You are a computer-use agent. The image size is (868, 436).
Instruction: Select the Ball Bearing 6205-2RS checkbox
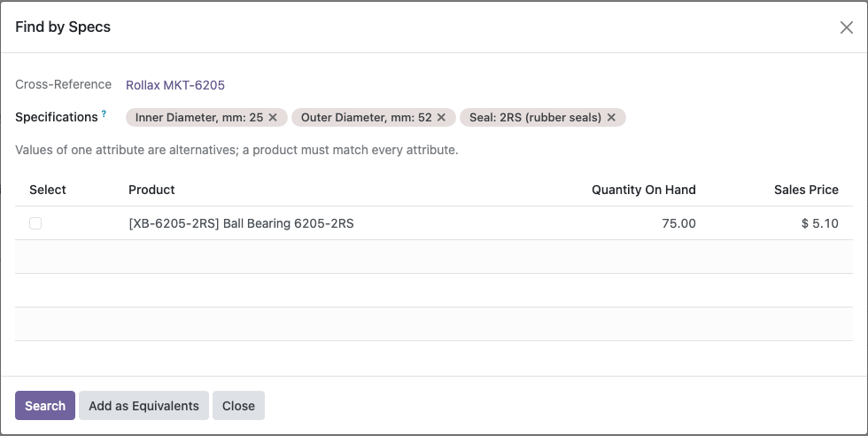pos(35,223)
